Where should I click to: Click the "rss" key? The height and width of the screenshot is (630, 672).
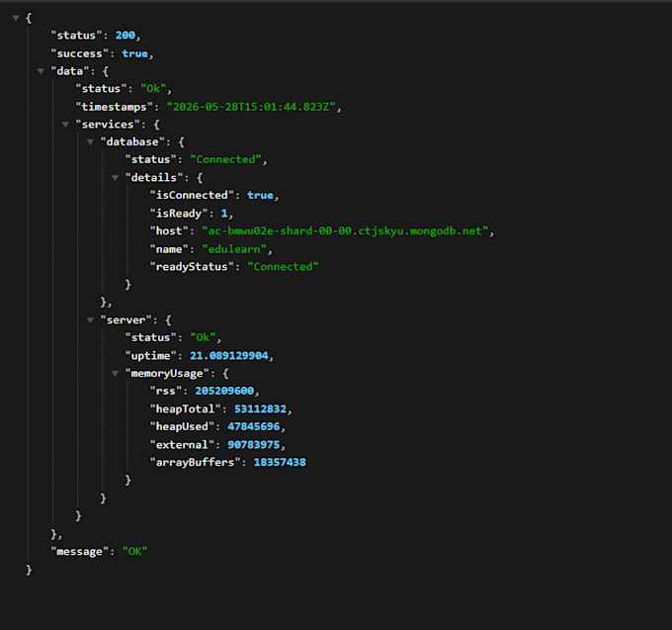point(166,391)
